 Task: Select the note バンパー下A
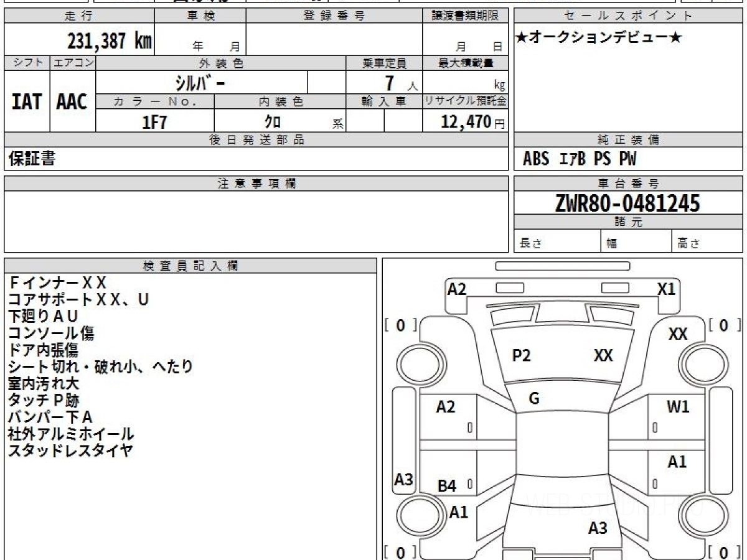(x=50, y=418)
